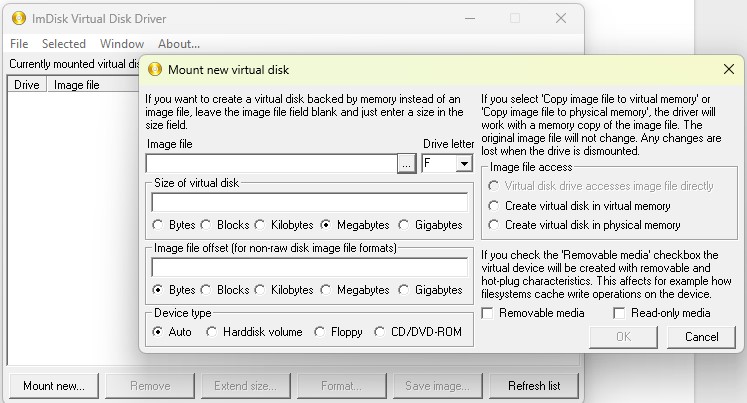
Task: Click the image file browse '...' button
Action: [x=406, y=163]
